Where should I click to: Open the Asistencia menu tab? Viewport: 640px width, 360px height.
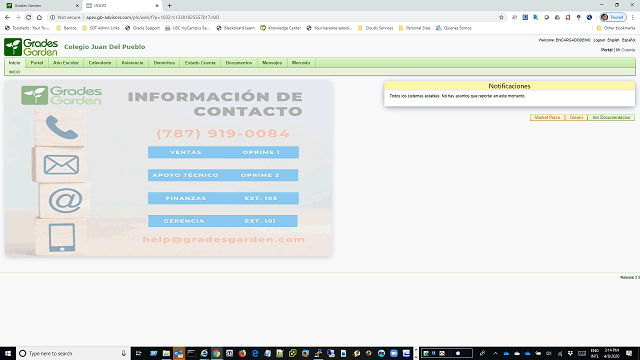coord(132,63)
